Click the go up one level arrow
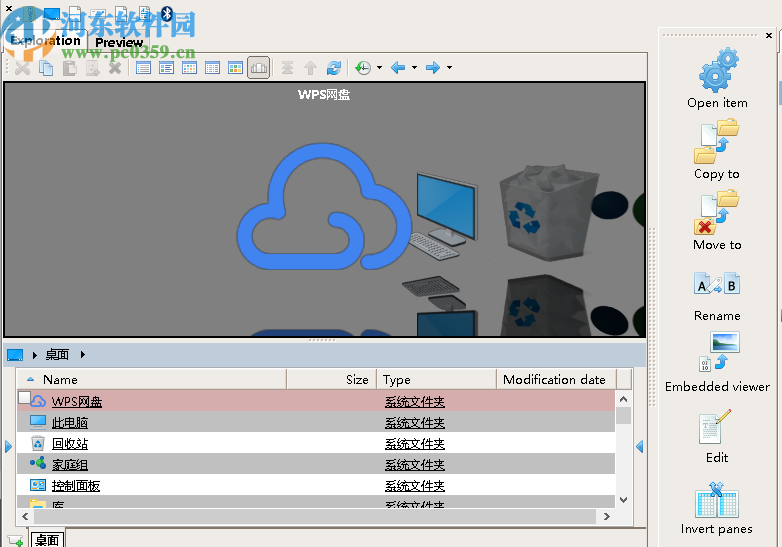This screenshot has height=547, width=782. (x=310, y=68)
